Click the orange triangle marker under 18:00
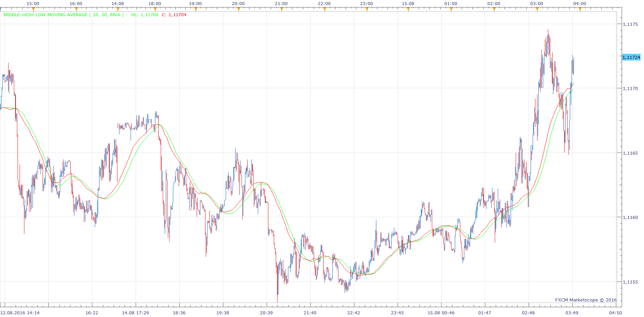This screenshot has height=317, width=644. pos(155,9)
